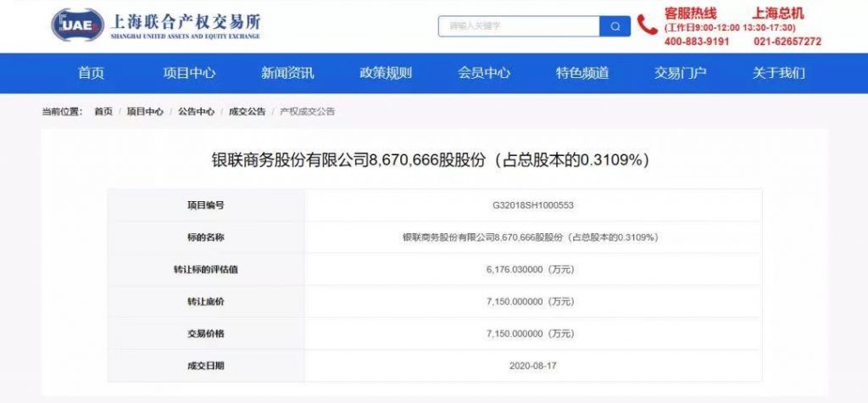Open the 特色频道 navigation menu
Viewport: 868px width, 403px height.
point(582,73)
